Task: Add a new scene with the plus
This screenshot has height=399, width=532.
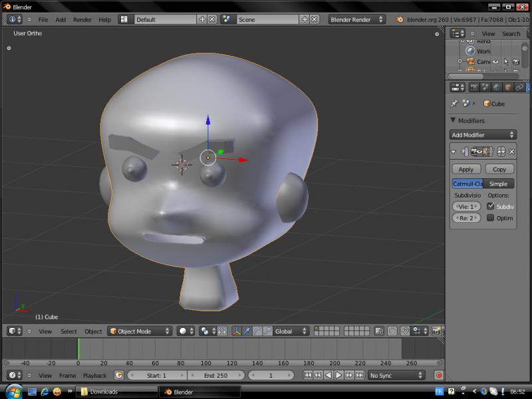Action: 305,19
